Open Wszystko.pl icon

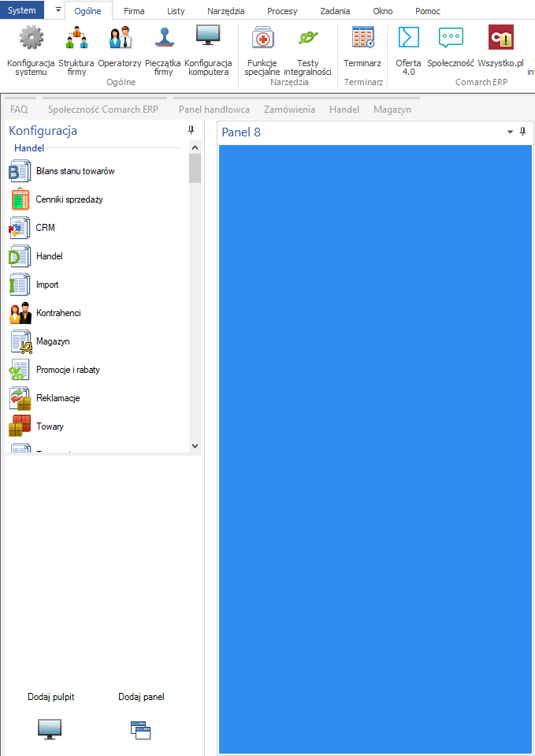tap(501, 38)
